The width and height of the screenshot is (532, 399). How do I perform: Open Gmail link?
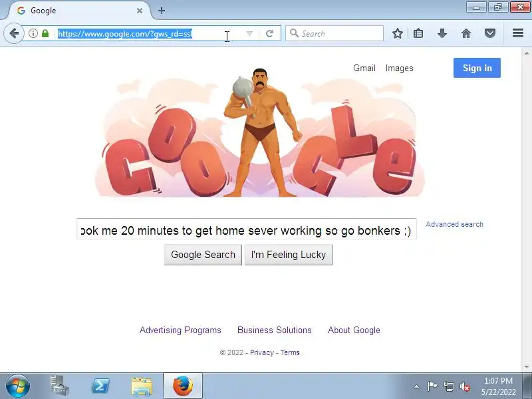click(364, 68)
